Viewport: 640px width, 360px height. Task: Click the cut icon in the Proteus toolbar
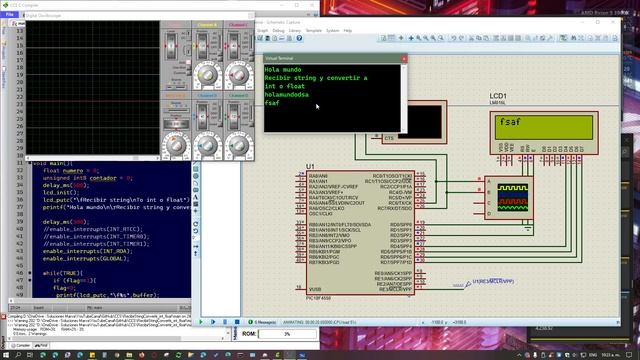[x=471, y=38]
